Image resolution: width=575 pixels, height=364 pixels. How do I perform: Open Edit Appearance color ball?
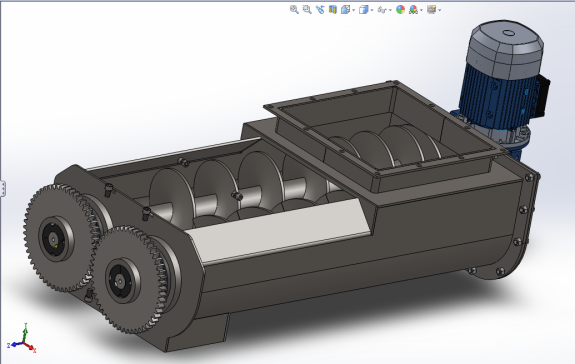point(400,10)
